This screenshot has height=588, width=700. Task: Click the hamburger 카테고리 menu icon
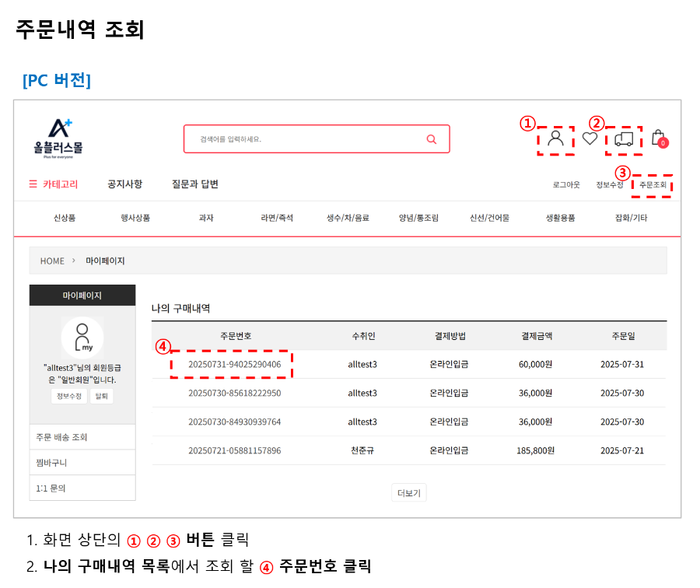click(x=33, y=184)
